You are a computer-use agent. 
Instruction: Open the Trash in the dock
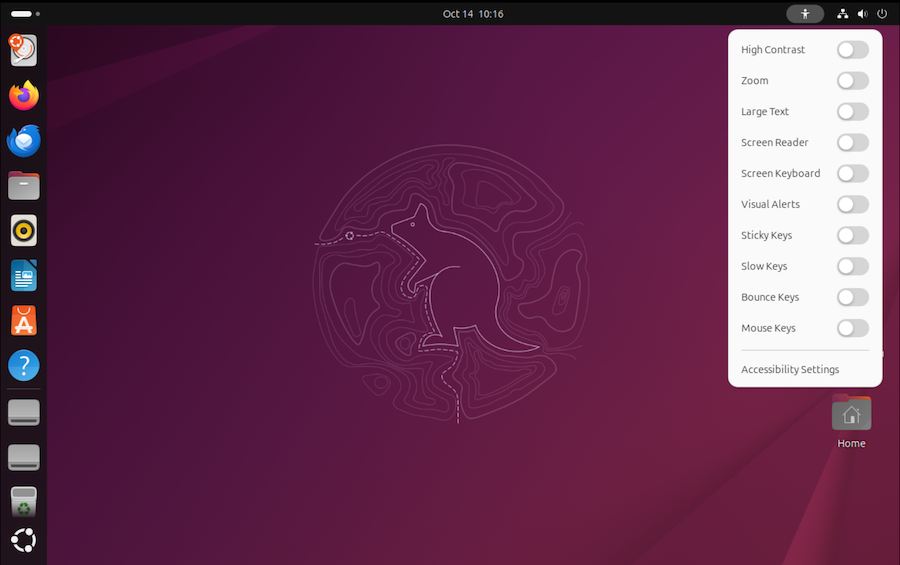(x=24, y=502)
